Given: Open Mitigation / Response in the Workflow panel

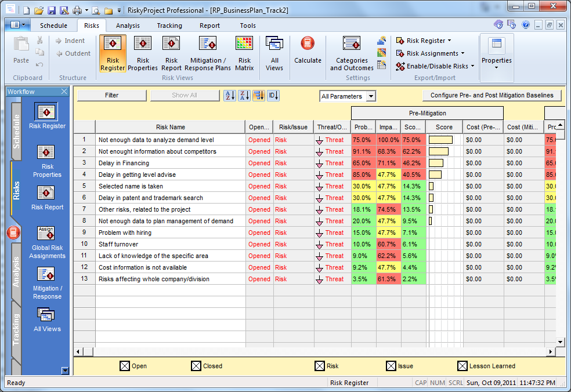Looking at the screenshot, I should 47,283.
